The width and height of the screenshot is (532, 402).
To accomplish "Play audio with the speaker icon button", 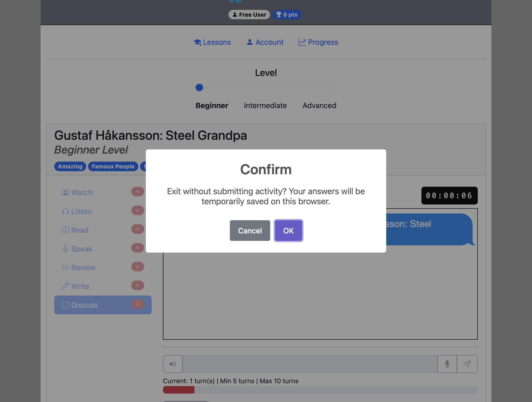I will click(173, 364).
